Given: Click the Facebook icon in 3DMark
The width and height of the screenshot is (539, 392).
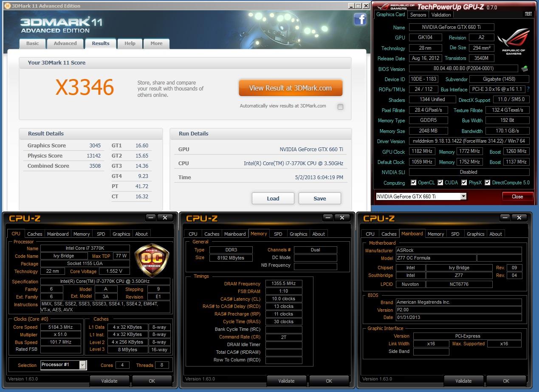Looking at the screenshot, I should (x=360, y=19).
